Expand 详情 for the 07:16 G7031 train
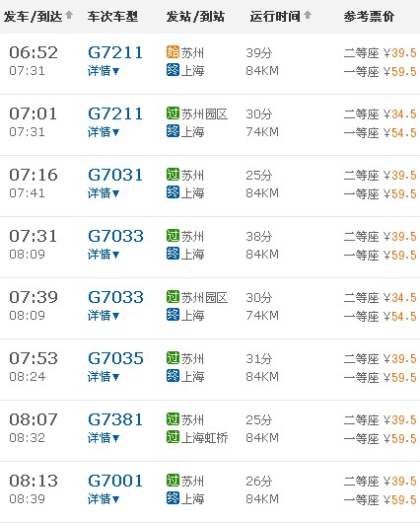Viewport: 420px width, 523px height. point(104,193)
